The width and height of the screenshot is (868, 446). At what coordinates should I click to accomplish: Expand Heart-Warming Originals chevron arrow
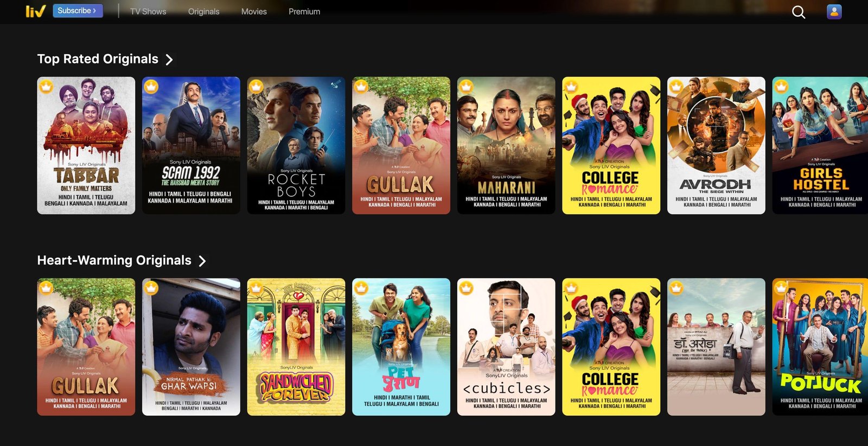[202, 261]
